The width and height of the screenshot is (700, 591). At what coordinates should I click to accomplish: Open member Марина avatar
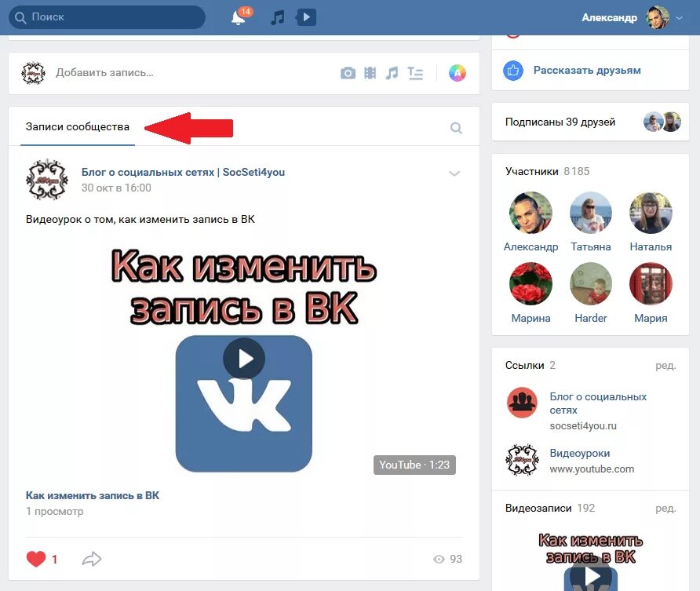pos(530,284)
